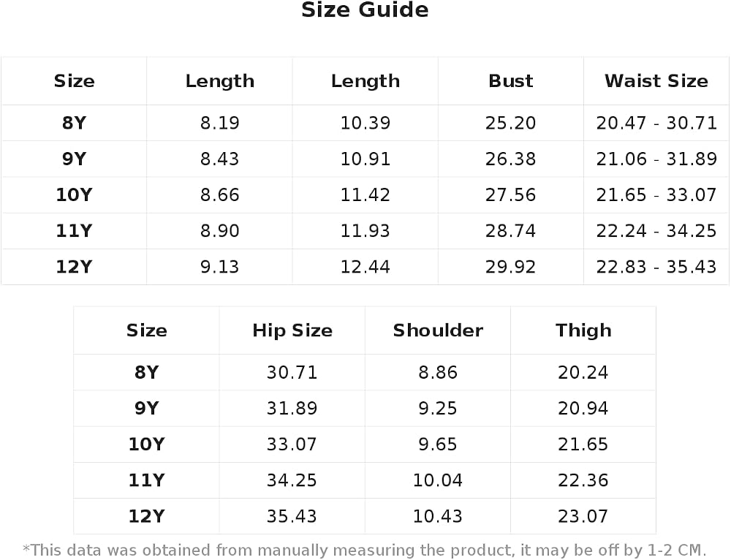Select the 8Y row label in top table
This screenshot has height=560, width=731.
pyautogui.click(x=74, y=123)
